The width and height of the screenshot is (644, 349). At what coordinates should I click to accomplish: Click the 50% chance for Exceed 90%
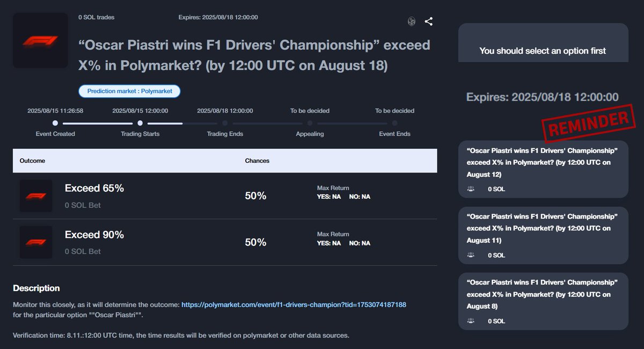pos(255,242)
